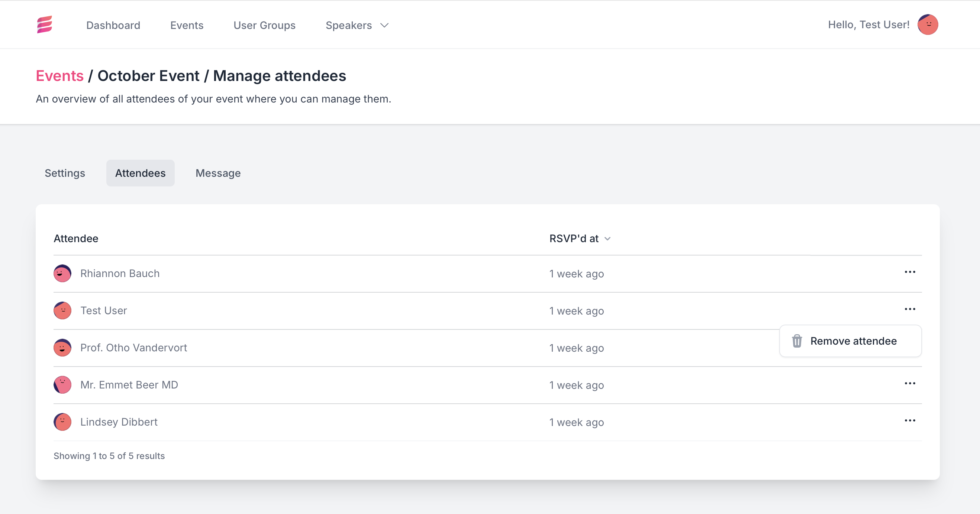Choose Remove attendee from popup menu
980x514 pixels.
853,341
